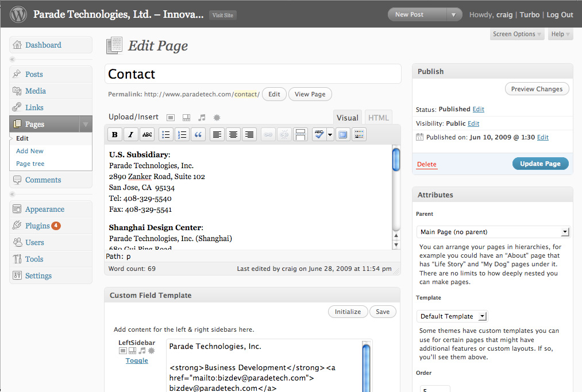582x392 pixels.
Task: Open the Links menu
Action: coord(51,107)
